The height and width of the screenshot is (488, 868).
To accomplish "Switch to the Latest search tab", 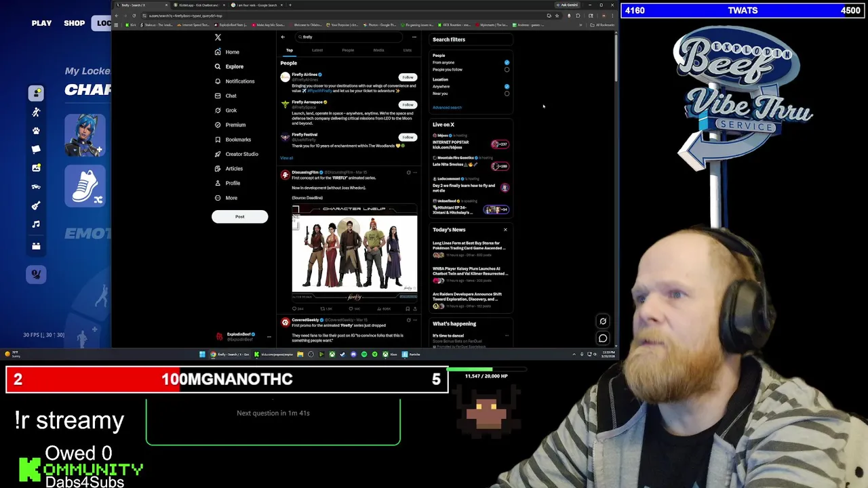I will [x=317, y=50].
